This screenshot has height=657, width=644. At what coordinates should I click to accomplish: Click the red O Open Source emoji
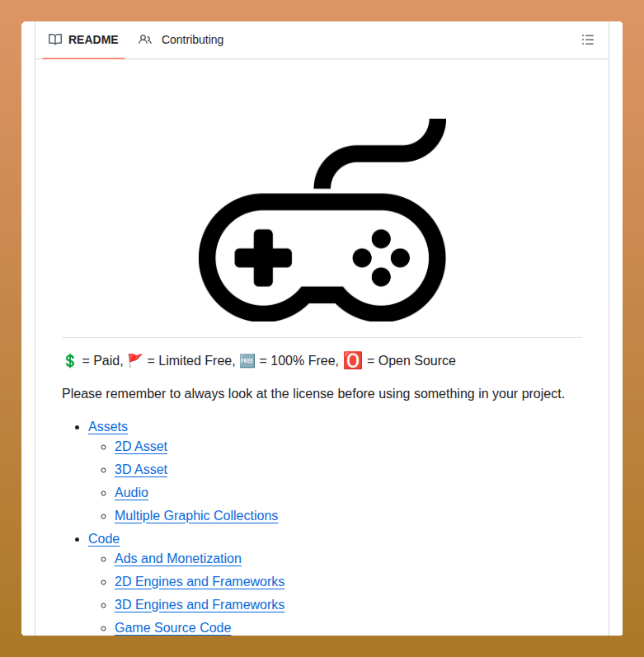point(353,360)
